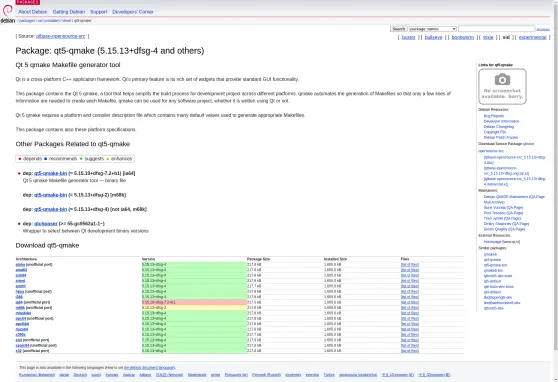
Task: Click the red ia64 version cell
Action: click(x=194, y=302)
